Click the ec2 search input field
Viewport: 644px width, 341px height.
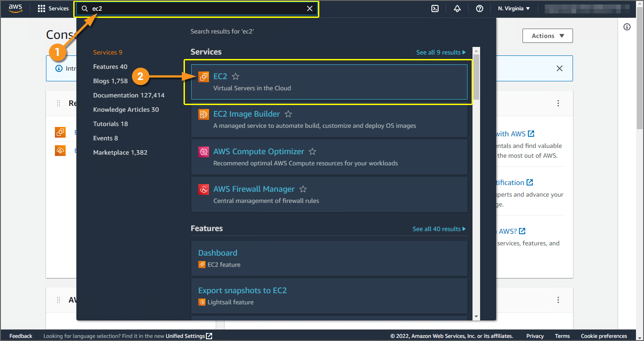pyautogui.click(x=197, y=8)
